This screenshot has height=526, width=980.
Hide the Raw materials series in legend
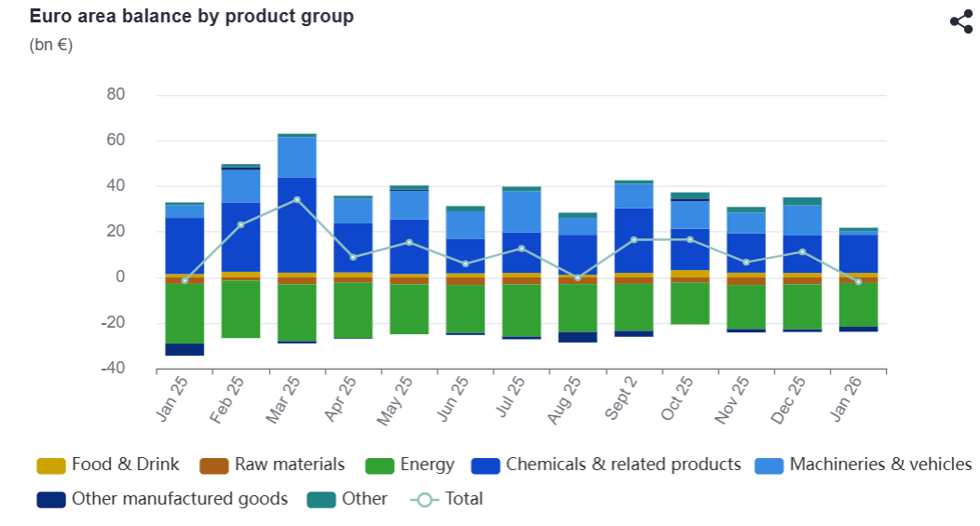click(x=289, y=465)
